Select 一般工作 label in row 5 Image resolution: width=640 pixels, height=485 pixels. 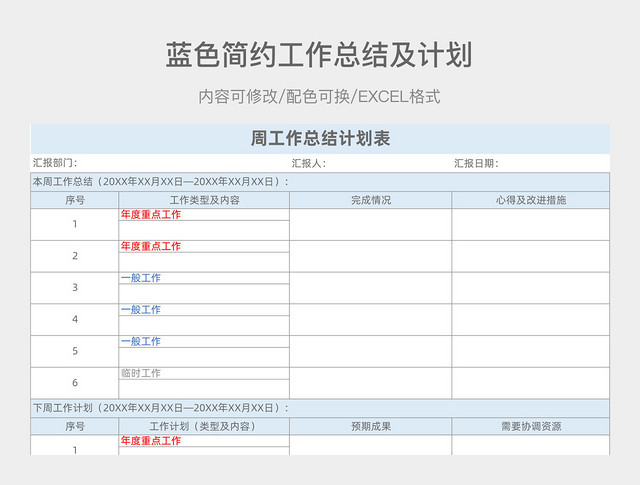point(141,341)
